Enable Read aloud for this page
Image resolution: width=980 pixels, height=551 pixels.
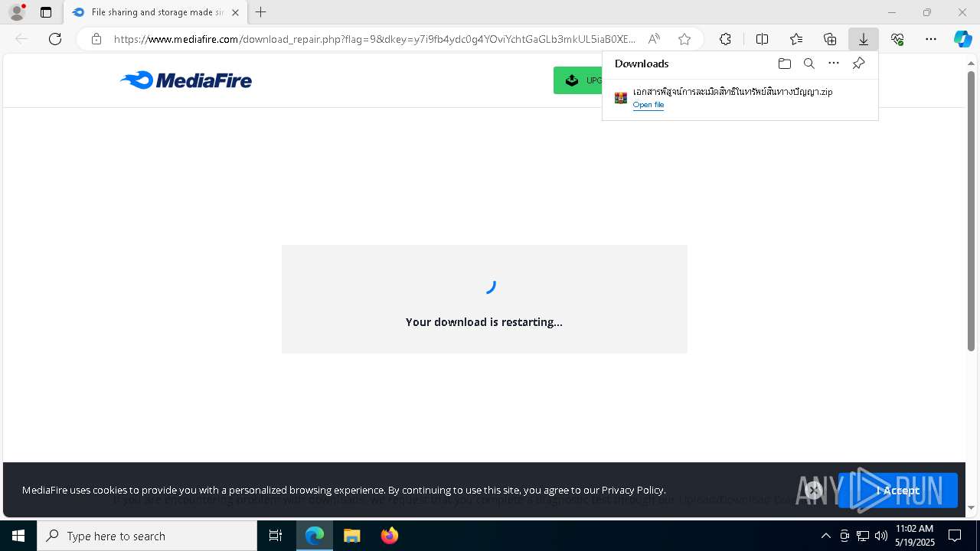654,39
